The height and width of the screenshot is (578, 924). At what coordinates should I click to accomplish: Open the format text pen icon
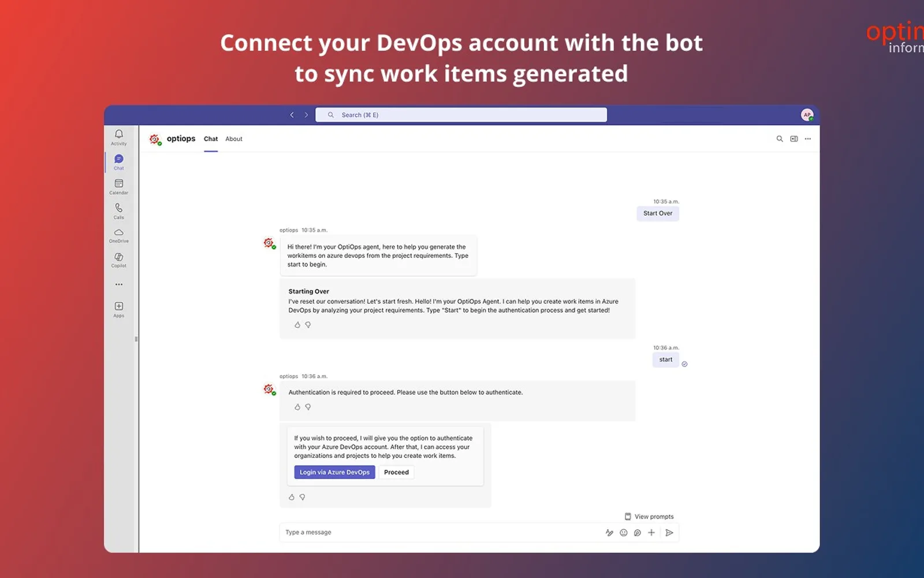coord(609,533)
